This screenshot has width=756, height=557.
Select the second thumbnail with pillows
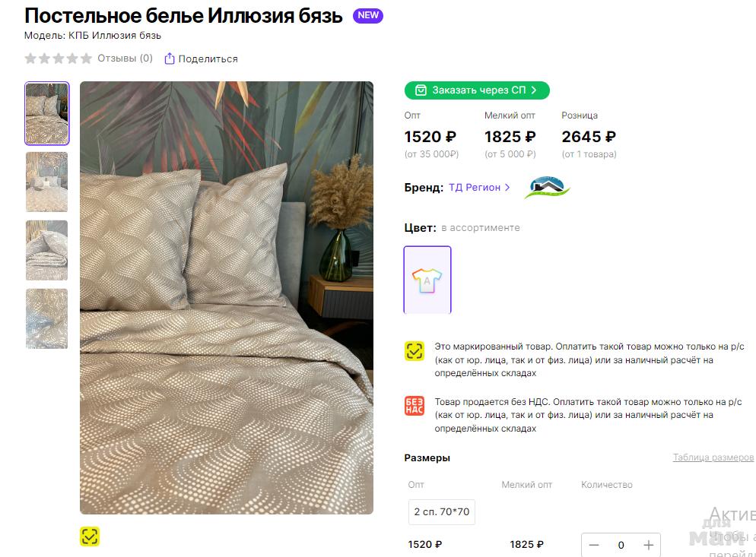(47, 182)
